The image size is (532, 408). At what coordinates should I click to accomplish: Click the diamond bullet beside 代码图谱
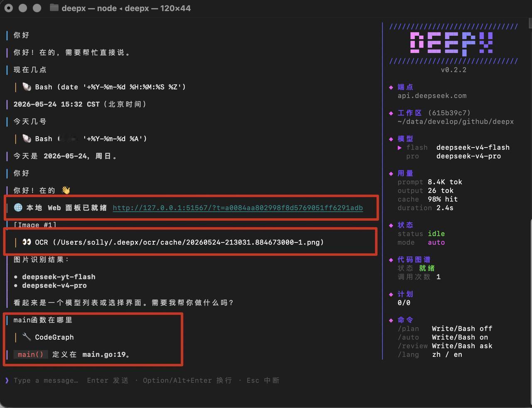point(391,260)
